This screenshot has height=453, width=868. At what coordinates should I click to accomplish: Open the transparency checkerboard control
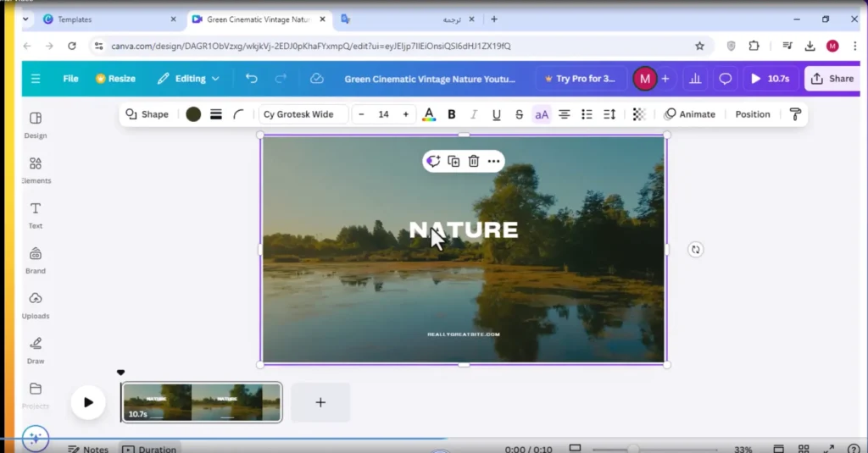point(639,114)
